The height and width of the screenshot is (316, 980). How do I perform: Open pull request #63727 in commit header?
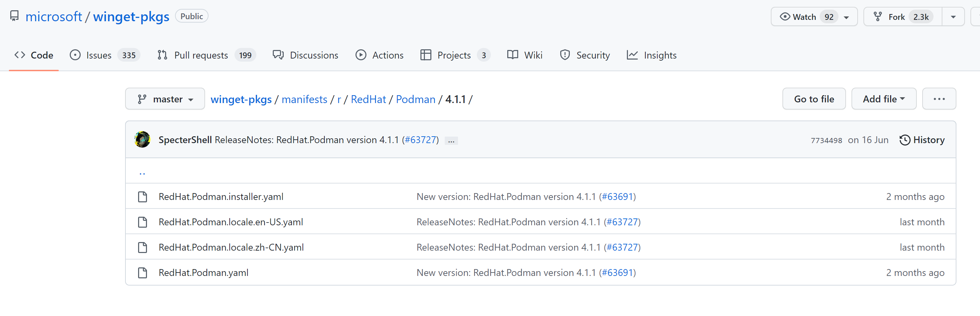[x=420, y=140]
